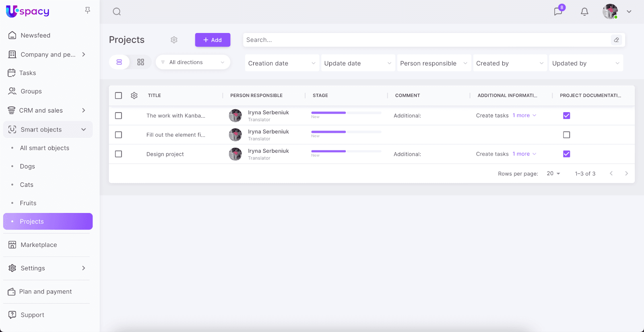The image size is (644, 332).
Task: Click into the Projects search field
Action: [x=427, y=40]
